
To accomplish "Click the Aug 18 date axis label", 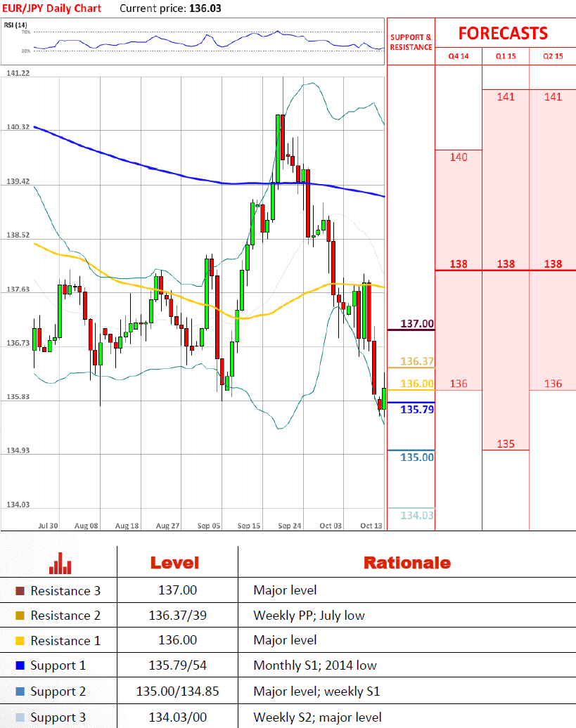I will point(127,526).
